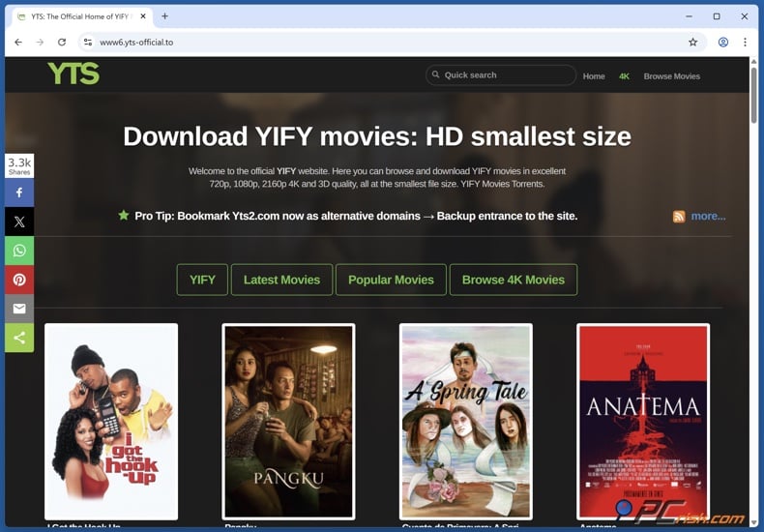Click the YIFY button
Image resolution: width=764 pixels, height=532 pixels.
202,280
